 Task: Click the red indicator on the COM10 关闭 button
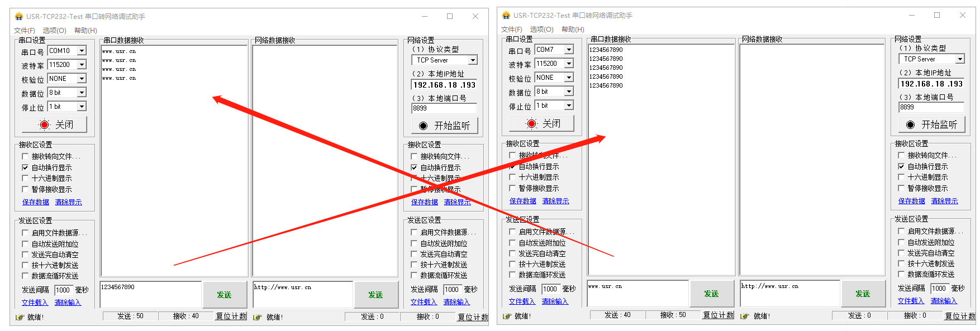[44, 124]
